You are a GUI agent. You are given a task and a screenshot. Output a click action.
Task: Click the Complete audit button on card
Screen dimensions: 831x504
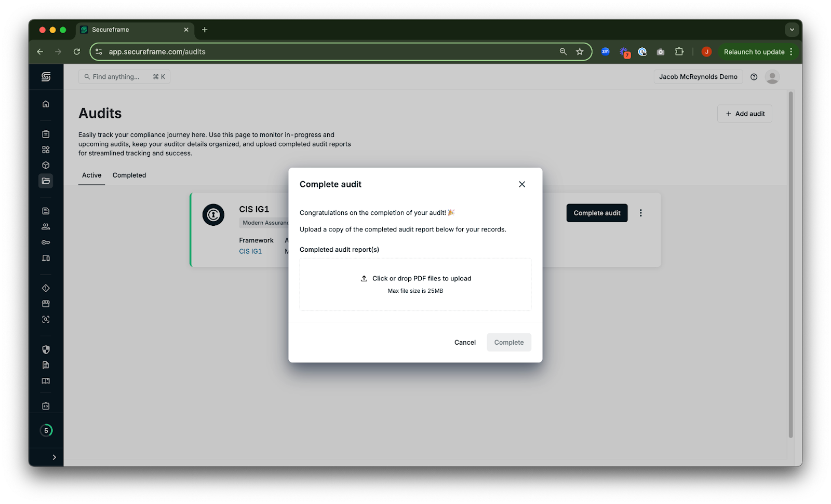click(x=597, y=213)
